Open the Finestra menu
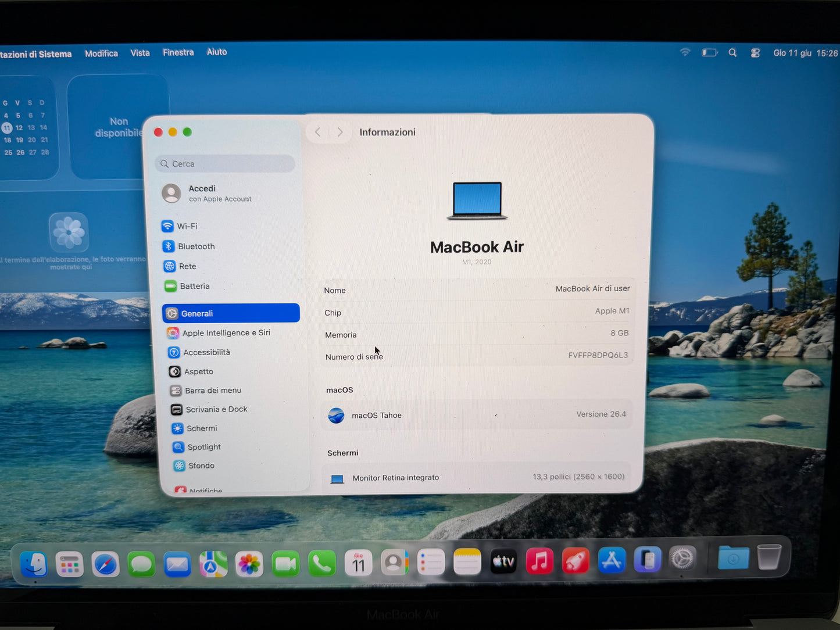This screenshot has height=630, width=840. [x=178, y=52]
